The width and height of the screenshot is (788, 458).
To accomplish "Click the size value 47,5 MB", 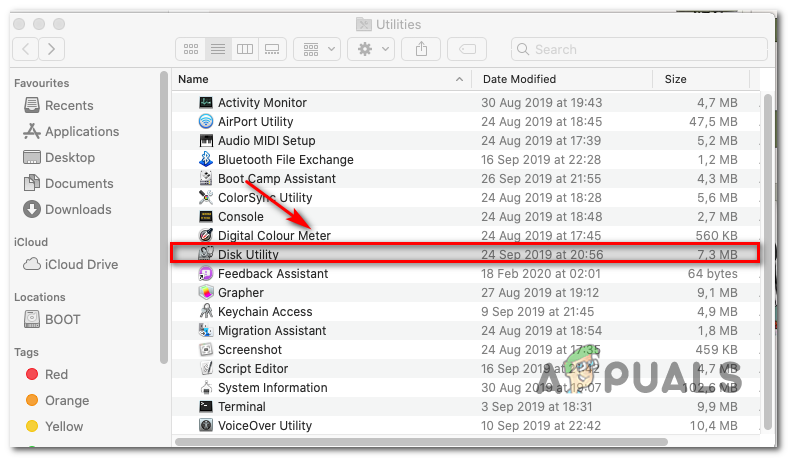I will (713, 122).
